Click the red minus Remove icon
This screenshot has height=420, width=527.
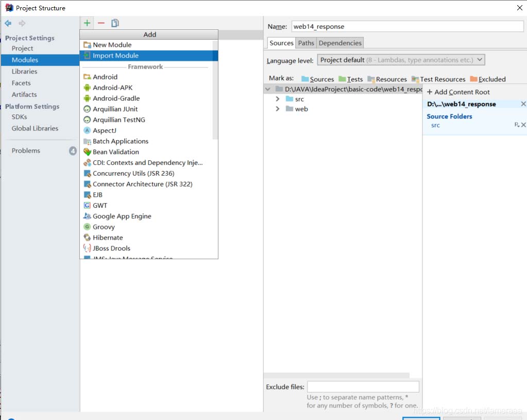[x=101, y=23]
